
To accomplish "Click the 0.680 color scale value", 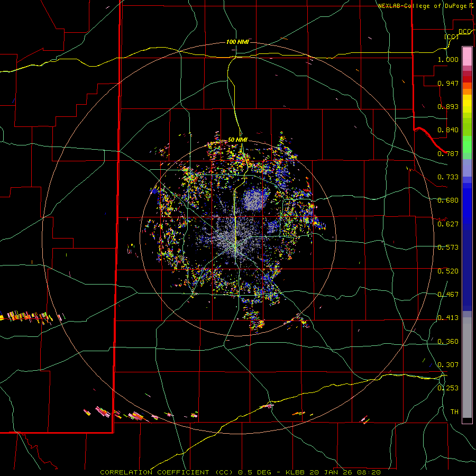I will 448,200.
